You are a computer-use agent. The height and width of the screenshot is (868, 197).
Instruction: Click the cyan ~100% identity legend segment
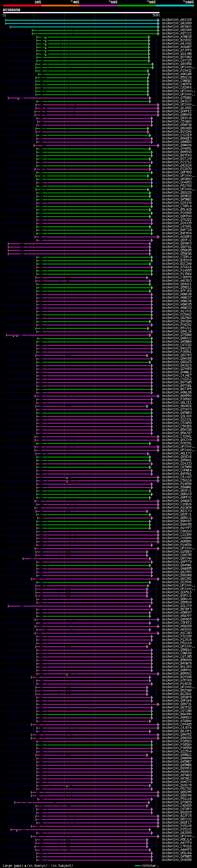(x=175, y=6)
